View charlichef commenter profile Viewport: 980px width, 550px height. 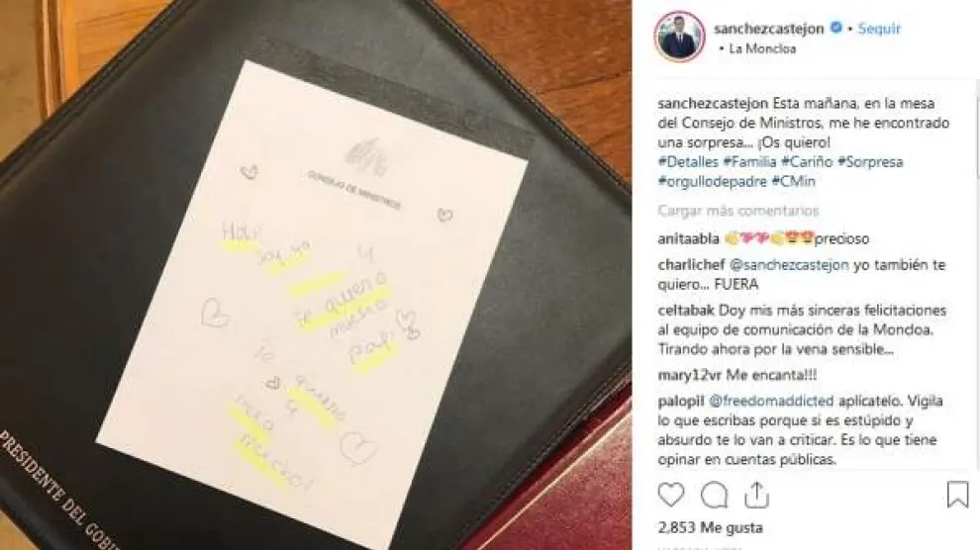[x=691, y=265]
